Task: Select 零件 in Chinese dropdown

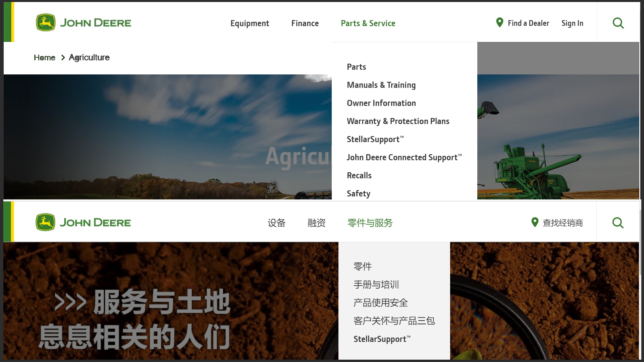Action: 363,266
